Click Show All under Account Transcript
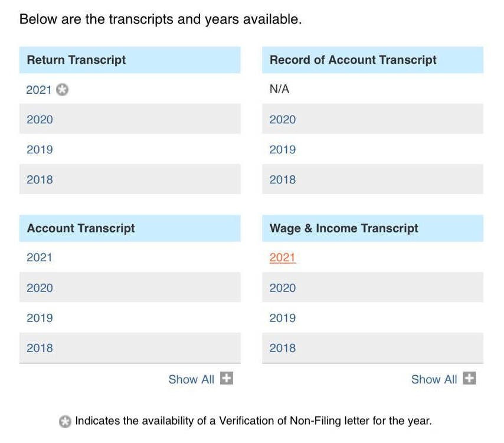Image resolution: width=504 pixels, height=443 pixels. coord(191,379)
